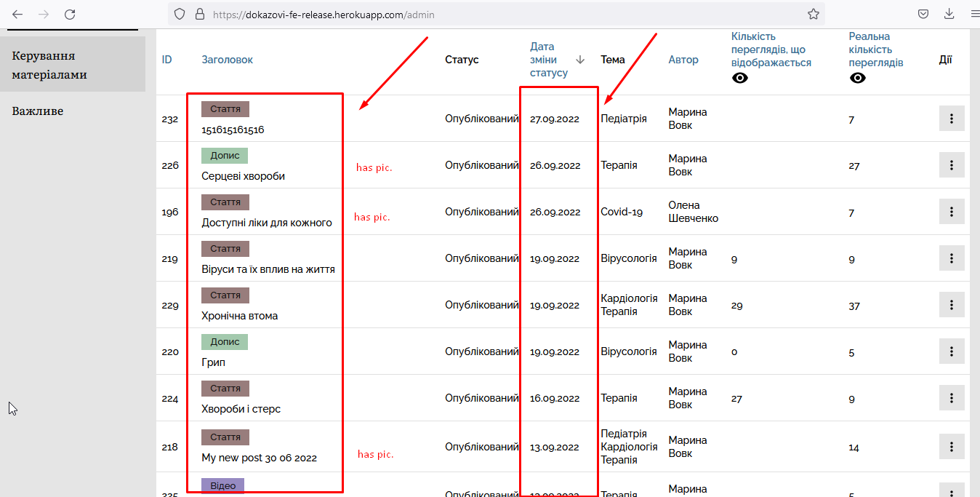Select title My new post 30 06 2022

click(259, 458)
